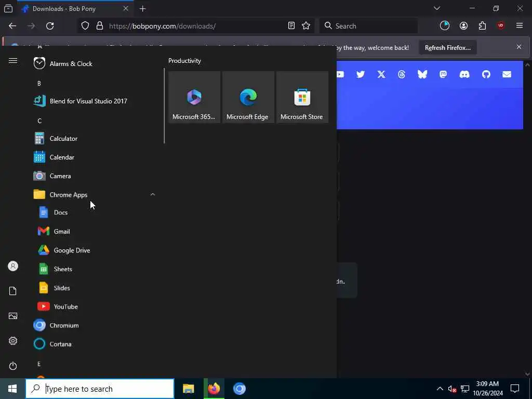Open YouTube under Chrome Apps

tap(95, 307)
